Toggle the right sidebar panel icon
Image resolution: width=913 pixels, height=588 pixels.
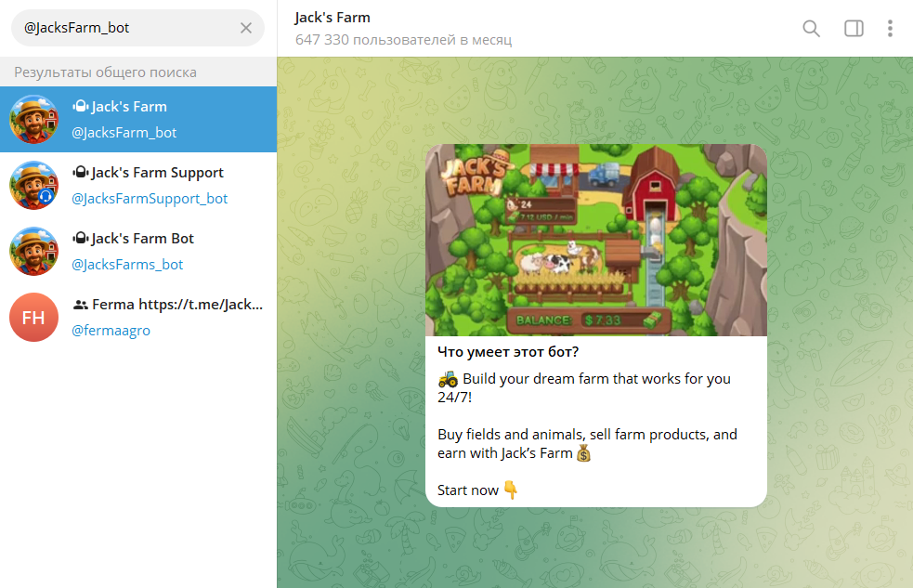pyautogui.click(x=854, y=28)
